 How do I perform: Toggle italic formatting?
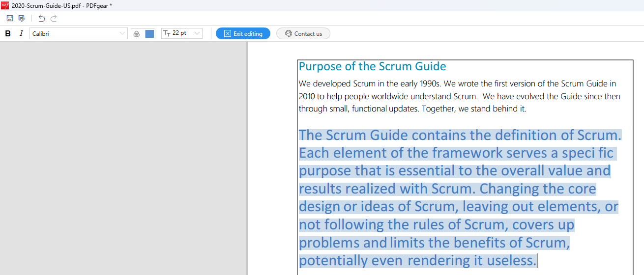tap(21, 33)
